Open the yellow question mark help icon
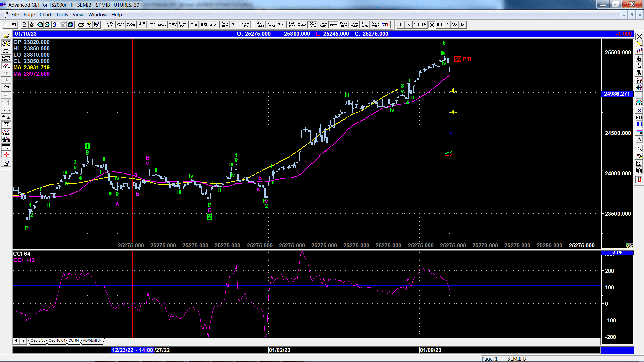644x362 pixels. (89, 25)
